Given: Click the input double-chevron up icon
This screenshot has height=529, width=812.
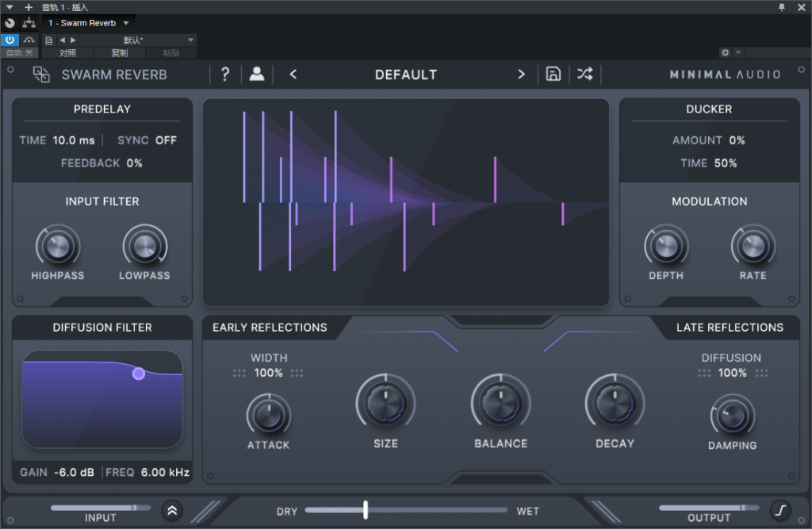Looking at the screenshot, I should pos(172,511).
